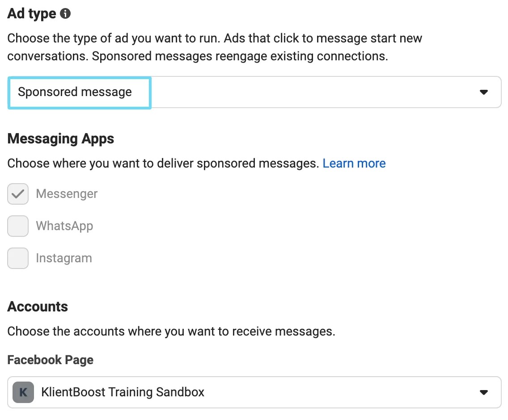
Task: Click the empty Instagram checkbox square
Action: pos(17,258)
